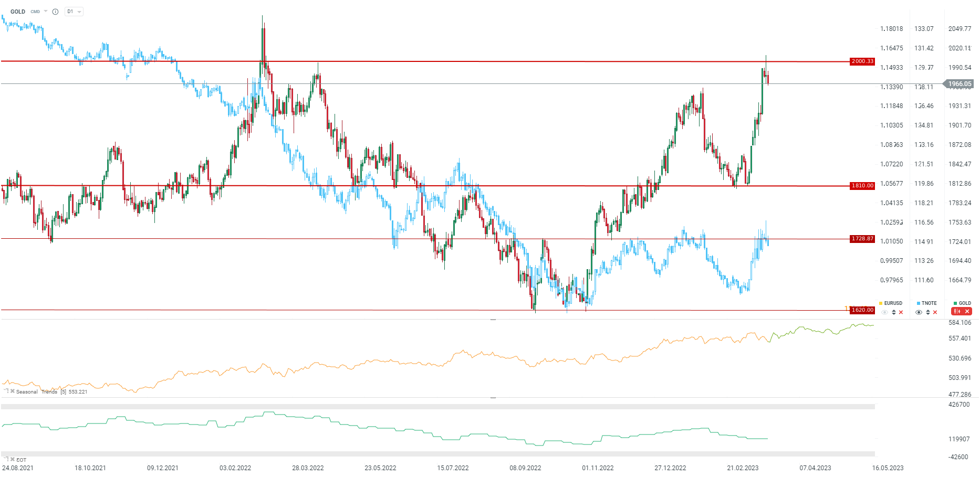Click the 2049.77 gold price axis label
This screenshot has height=477, width=980.
[x=960, y=29]
